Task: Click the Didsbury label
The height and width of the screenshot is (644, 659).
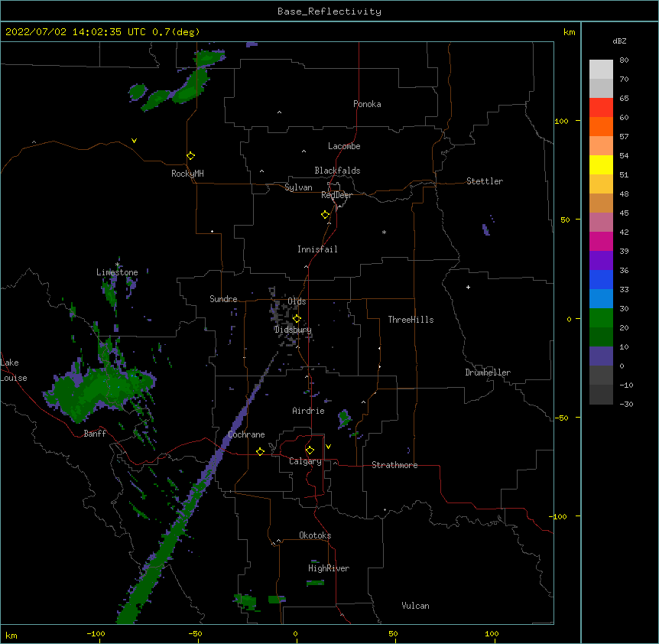Action: (x=294, y=330)
